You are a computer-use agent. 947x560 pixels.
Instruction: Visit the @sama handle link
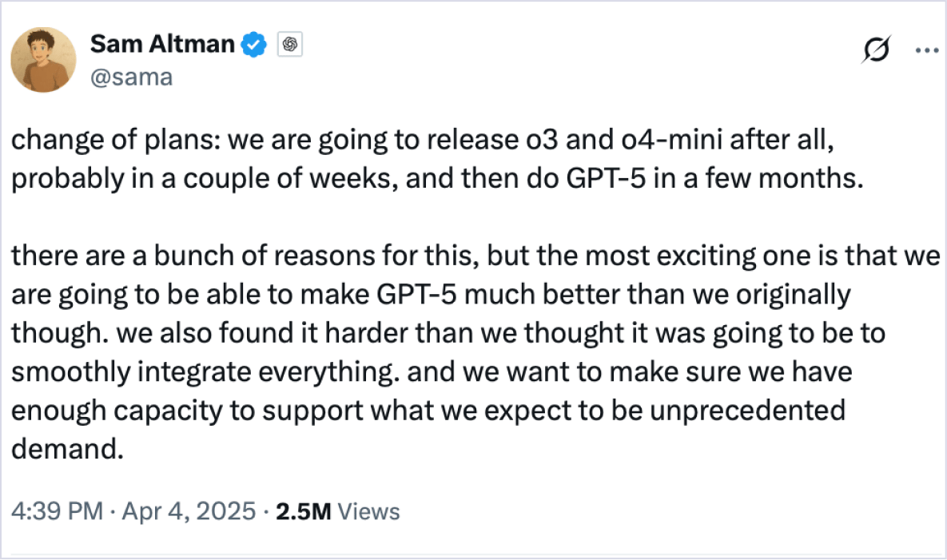click(x=132, y=77)
